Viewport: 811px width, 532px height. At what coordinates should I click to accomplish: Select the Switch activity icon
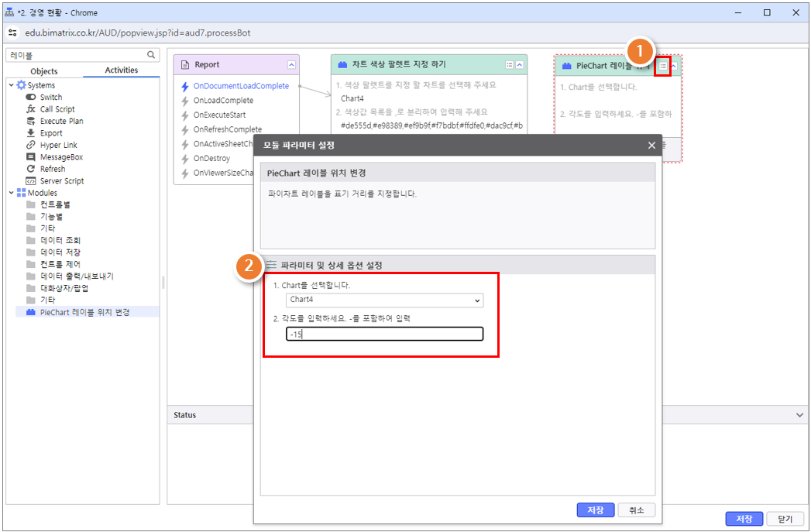pyautogui.click(x=31, y=98)
